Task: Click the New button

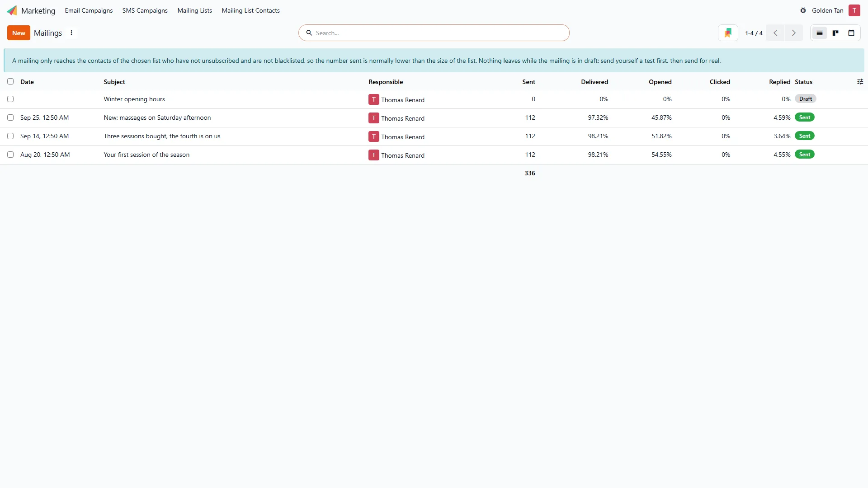Action: 19,33
